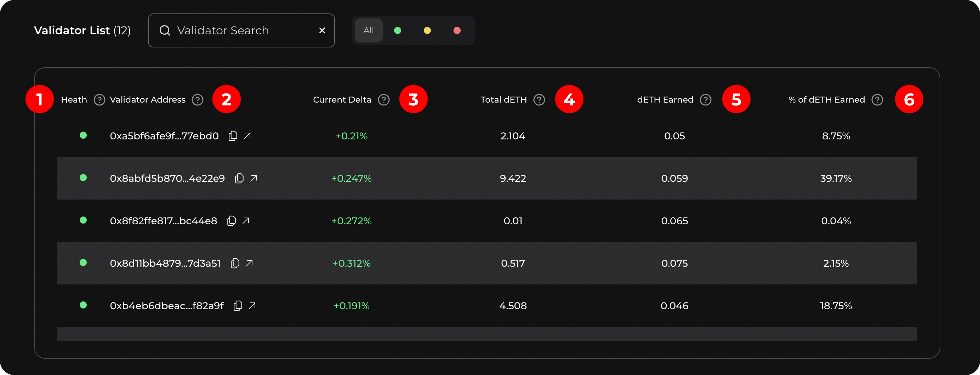This screenshot has height=375, width=980.
Task: Click dETH Earned value 0.059
Action: 674,178
